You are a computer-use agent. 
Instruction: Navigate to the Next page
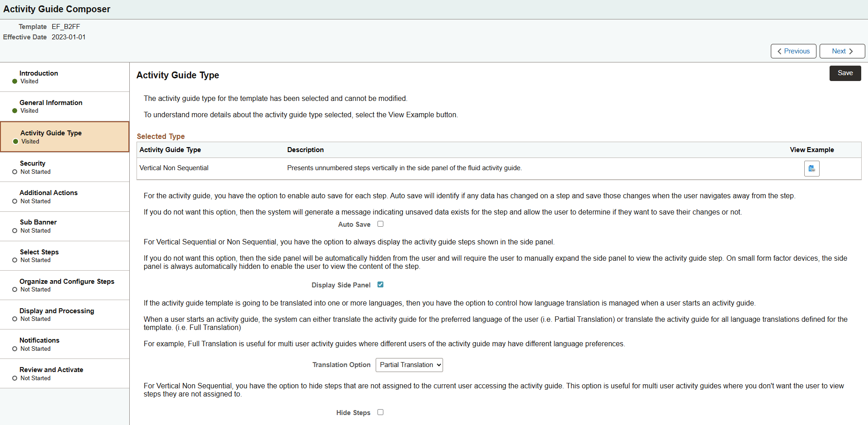(x=842, y=51)
